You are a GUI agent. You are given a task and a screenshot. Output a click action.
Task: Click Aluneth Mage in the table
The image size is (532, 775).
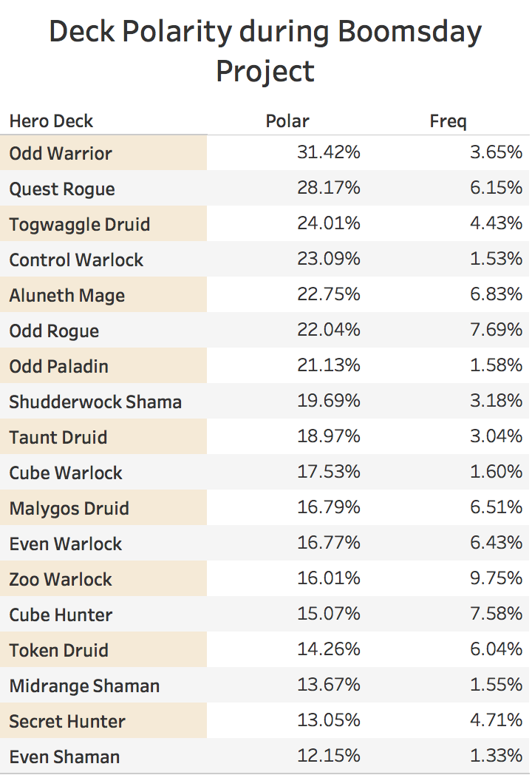(x=67, y=296)
